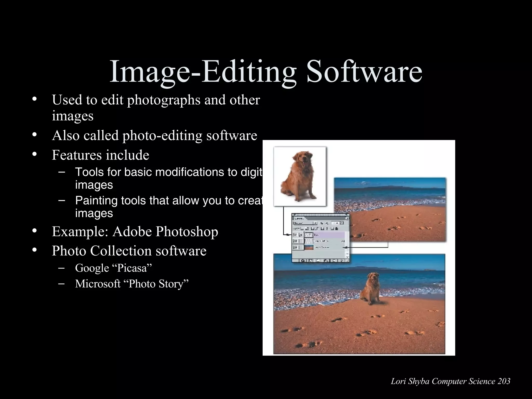Click the Microsoft "Photo Story" sub-bullet
This screenshot has width=532, height=399.
coord(132,283)
